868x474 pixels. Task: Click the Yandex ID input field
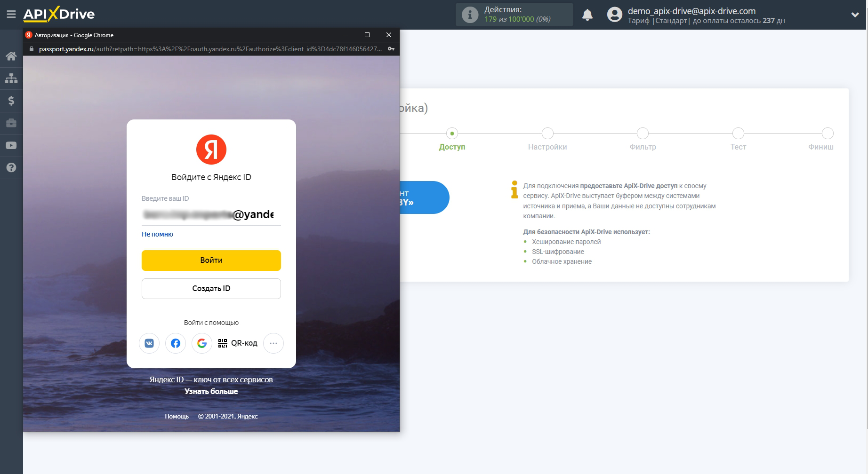click(211, 214)
